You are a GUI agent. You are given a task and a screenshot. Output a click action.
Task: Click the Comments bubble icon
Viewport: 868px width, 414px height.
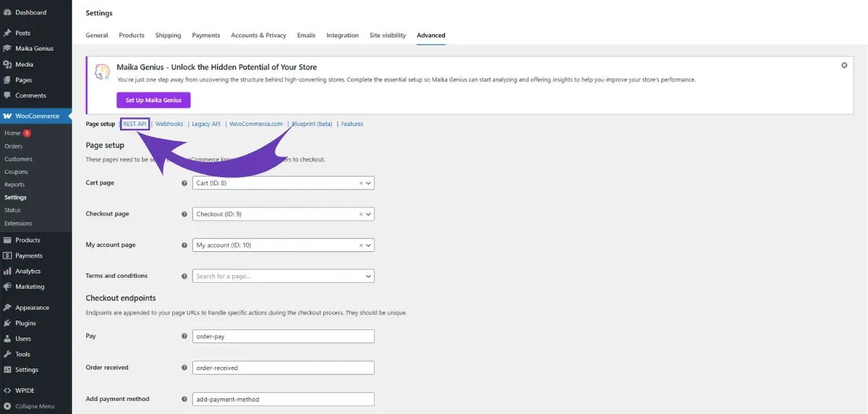click(7, 96)
